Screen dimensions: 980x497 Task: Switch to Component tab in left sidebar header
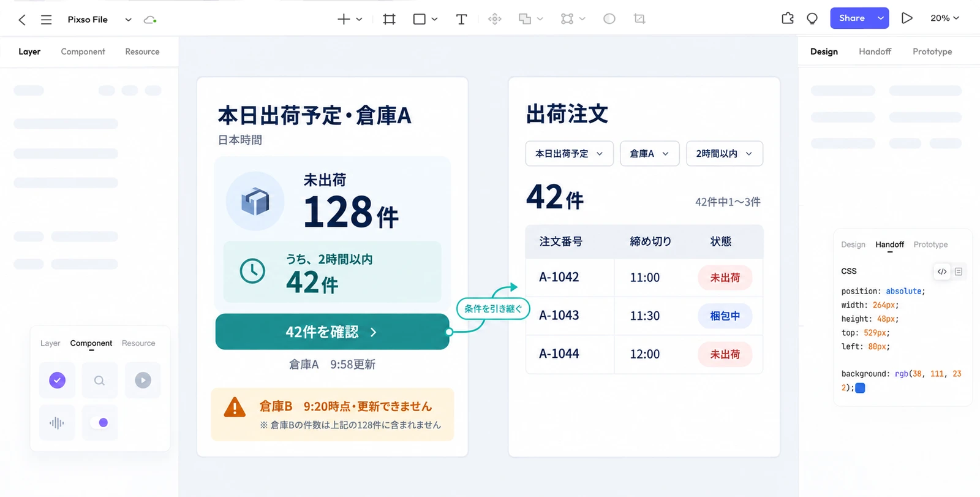coord(83,51)
